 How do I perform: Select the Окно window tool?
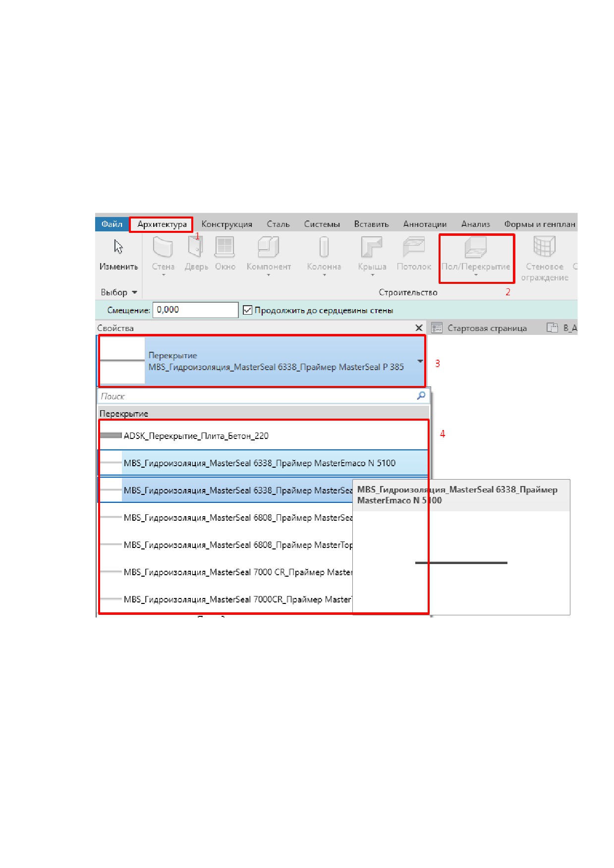(225, 255)
